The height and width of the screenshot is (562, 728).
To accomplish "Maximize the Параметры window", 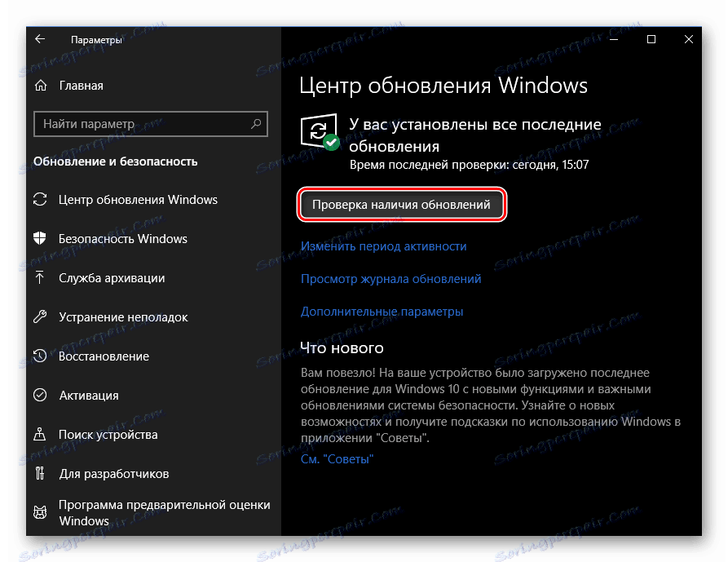I will 651,39.
